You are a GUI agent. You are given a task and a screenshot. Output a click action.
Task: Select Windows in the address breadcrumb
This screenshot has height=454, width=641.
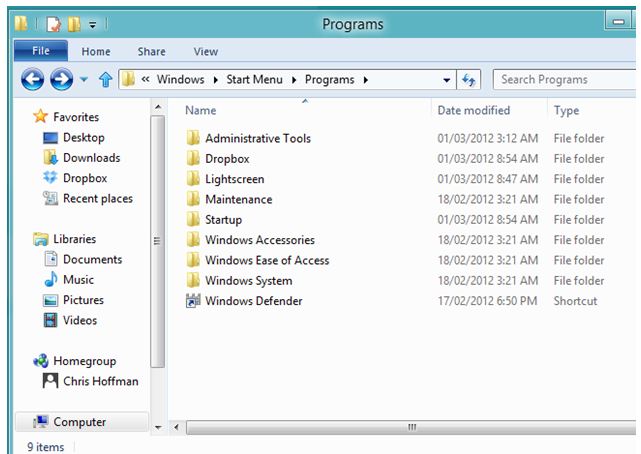[180, 79]
